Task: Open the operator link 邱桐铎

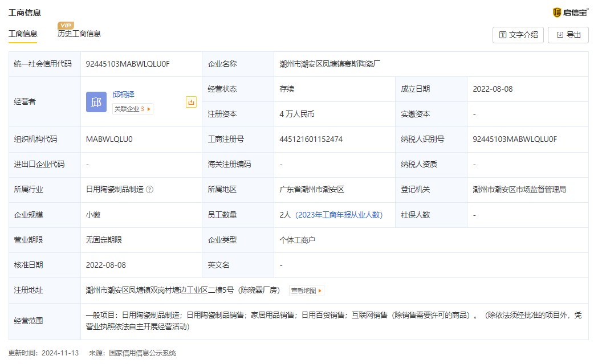Action: point(123,95)
